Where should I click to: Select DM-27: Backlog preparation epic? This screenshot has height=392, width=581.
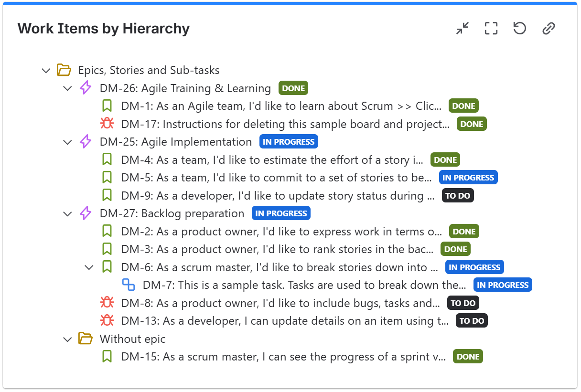[172, 213]
